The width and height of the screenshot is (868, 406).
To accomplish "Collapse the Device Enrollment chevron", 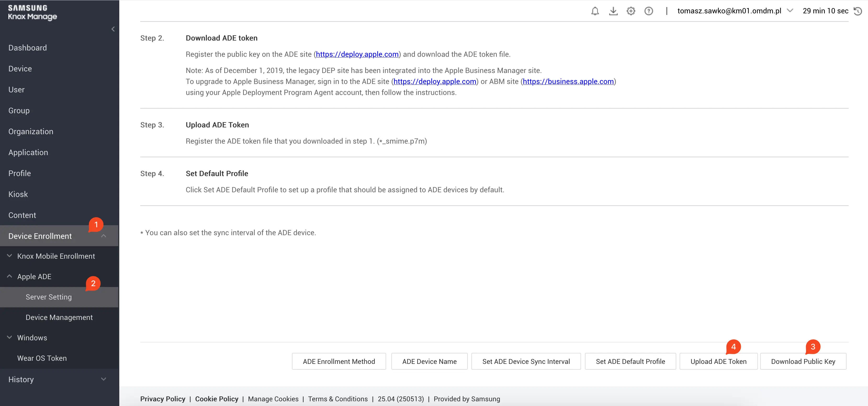I will [103, 236].
